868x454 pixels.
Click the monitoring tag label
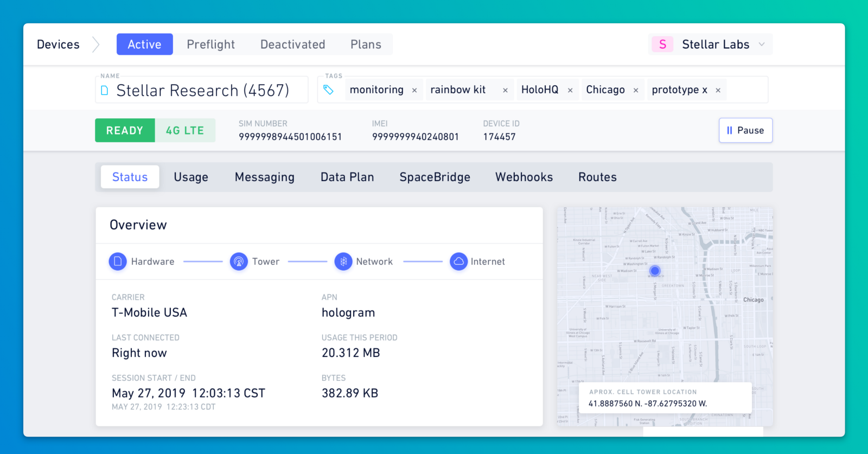point(376,89)
